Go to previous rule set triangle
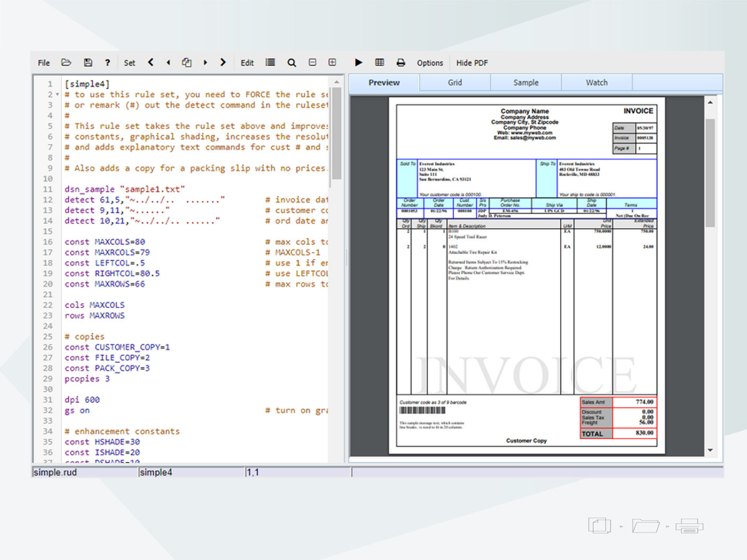 pyautogui.click(x=168, y=63)
